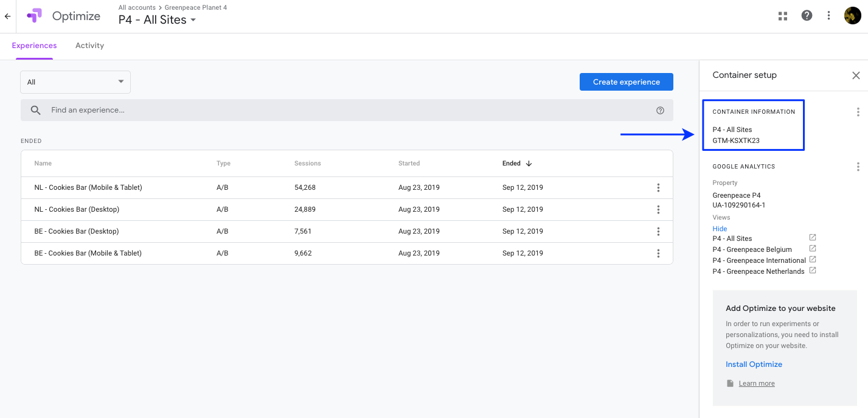868x418 pixels.
Task: Switch to the Experiences tab
Action: pos(35,46)
